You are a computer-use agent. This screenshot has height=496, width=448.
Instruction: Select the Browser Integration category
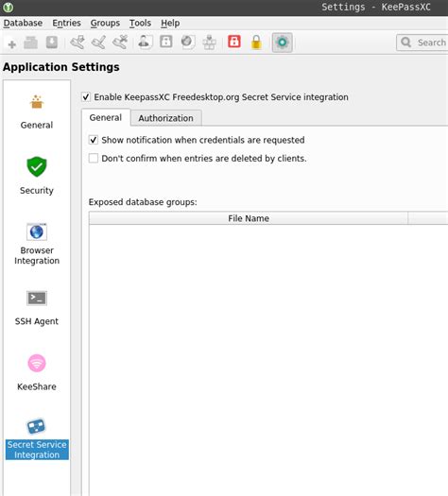[37, 244]
